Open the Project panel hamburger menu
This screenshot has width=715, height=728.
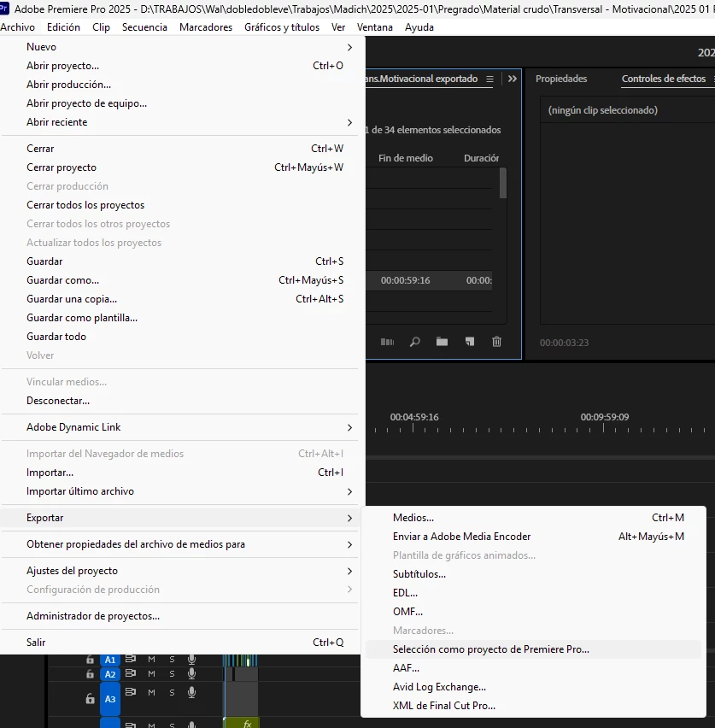coord(489,79)
